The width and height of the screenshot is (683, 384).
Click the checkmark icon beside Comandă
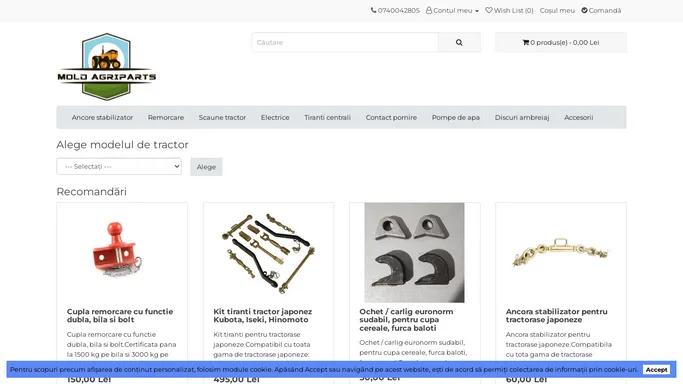(584, 10)
